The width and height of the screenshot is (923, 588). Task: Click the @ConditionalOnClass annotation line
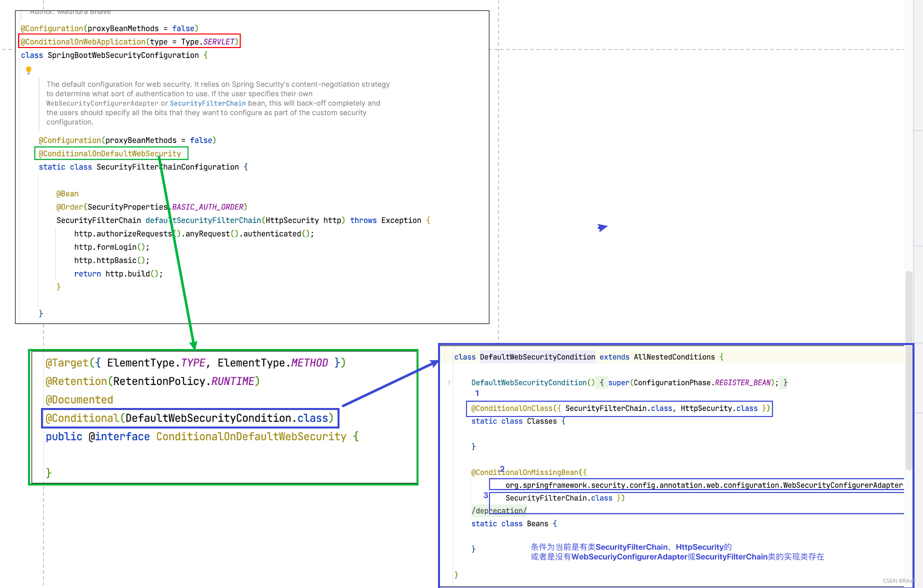point(620,408)
